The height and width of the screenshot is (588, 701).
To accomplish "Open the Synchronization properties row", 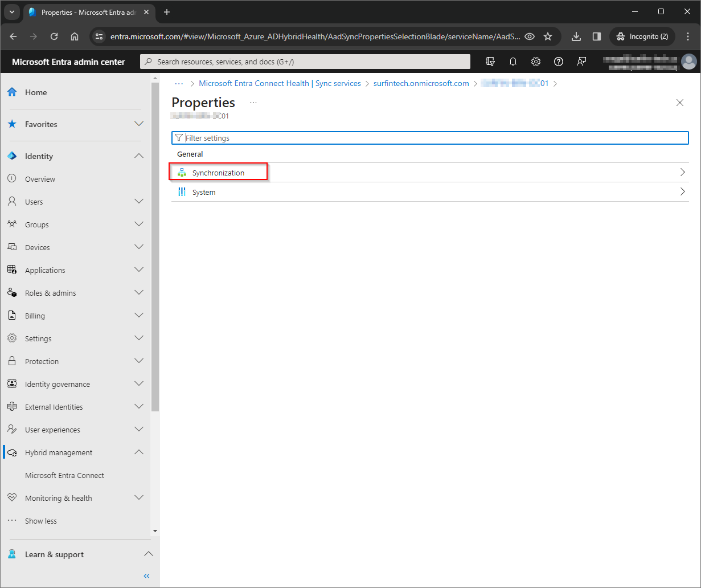I will [430, 173].
